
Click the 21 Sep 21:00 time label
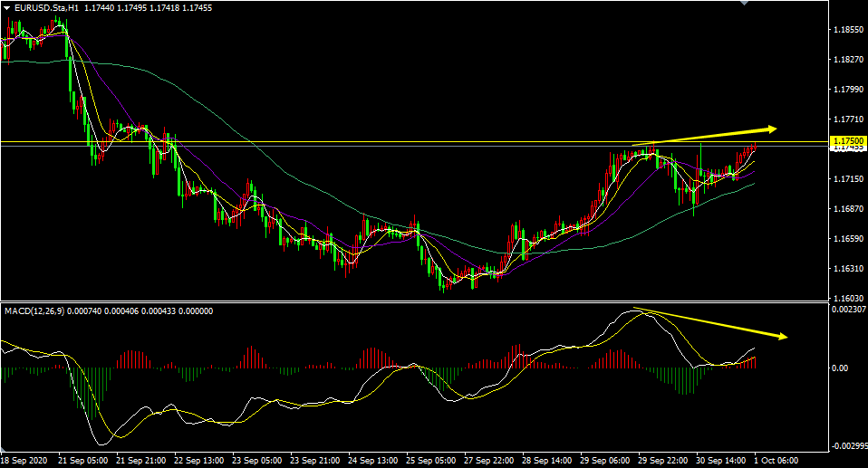tap(140, 460)
